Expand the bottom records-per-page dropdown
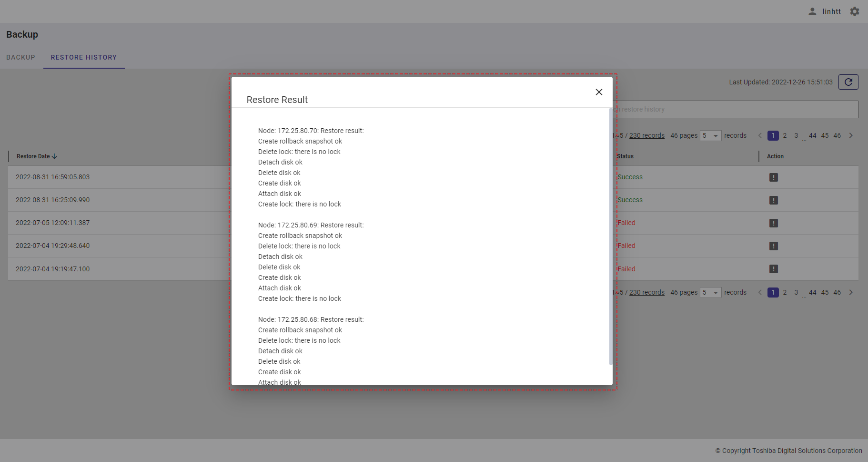868x462 pixels. click(710, 293)
